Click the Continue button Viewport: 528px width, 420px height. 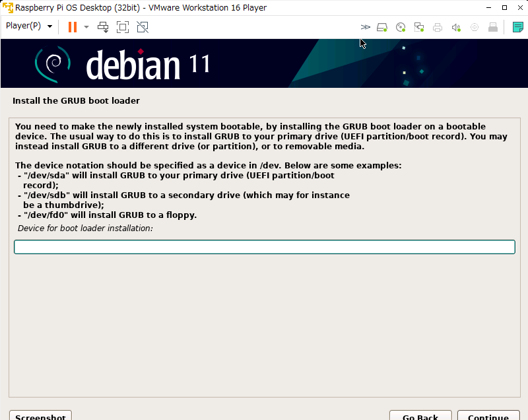(488, 415)
